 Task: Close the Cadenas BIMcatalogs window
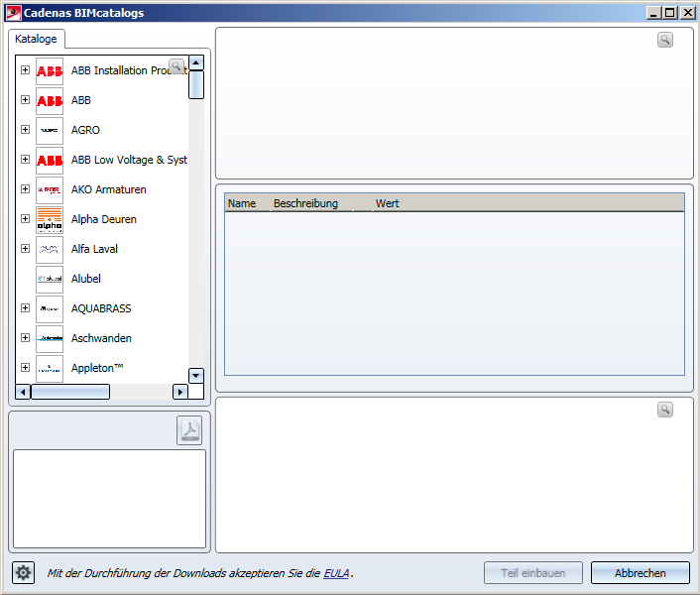687,13
